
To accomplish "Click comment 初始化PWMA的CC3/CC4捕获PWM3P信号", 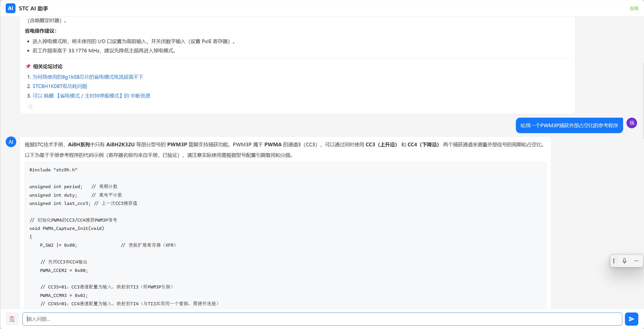I will click(x=73, y=220).
